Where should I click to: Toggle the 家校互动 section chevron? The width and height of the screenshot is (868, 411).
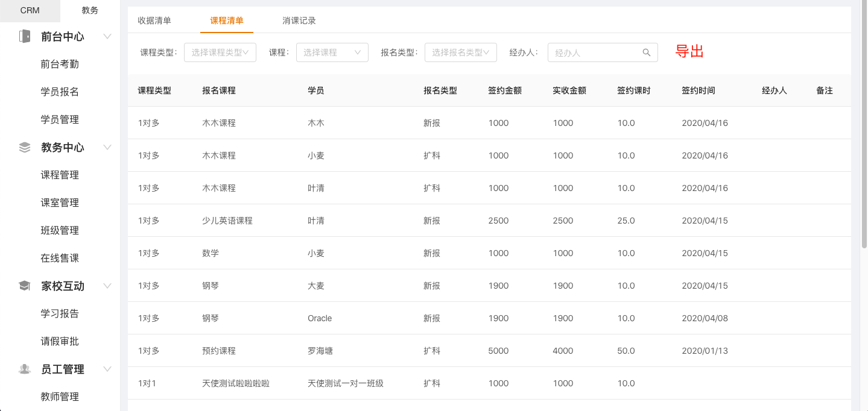(107, 286)
